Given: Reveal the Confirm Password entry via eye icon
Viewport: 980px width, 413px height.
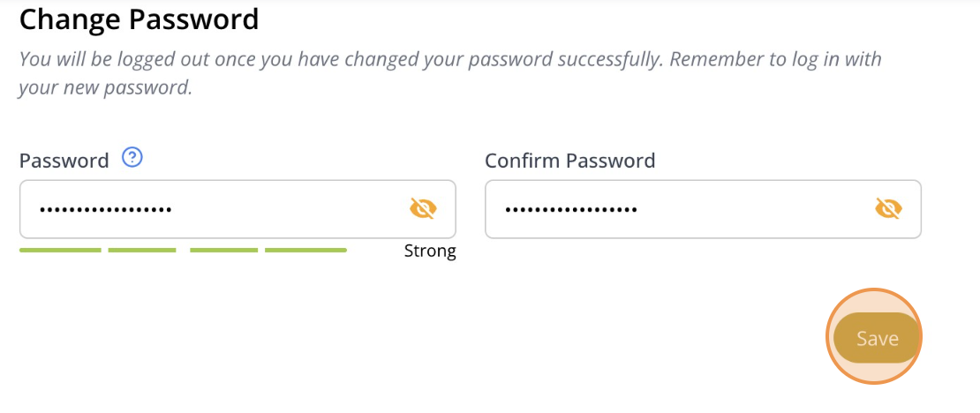Looking at the screenshot, I should pos(889,208).
